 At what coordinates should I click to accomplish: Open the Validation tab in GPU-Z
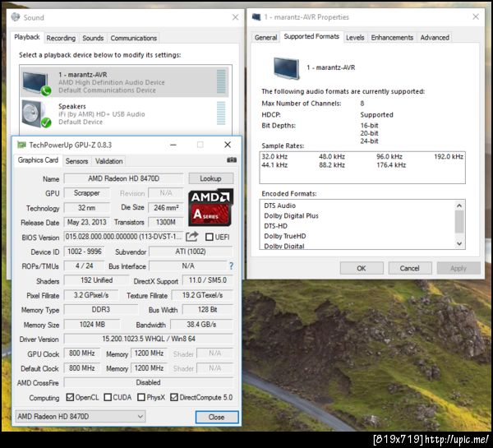108,161
